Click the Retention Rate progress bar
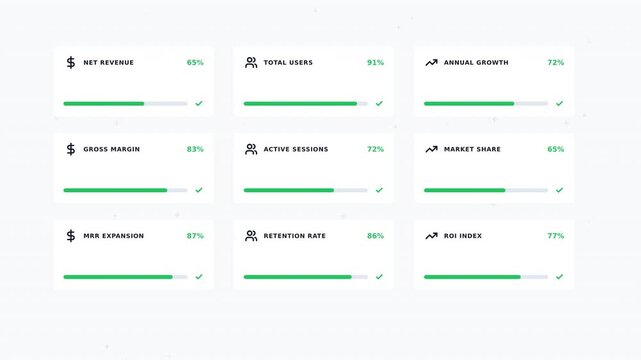641x360 pixels. point(305,277)
